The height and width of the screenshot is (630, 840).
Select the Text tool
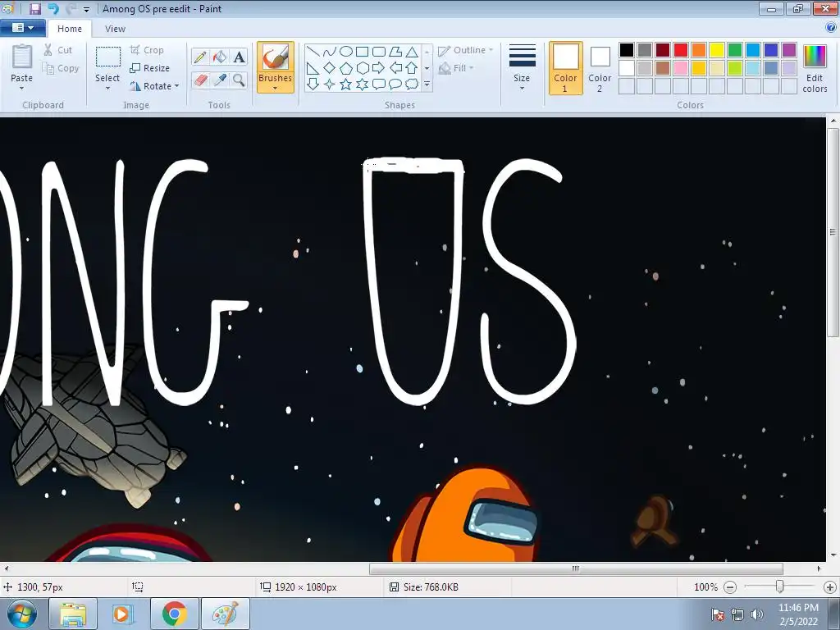[239, 57]
